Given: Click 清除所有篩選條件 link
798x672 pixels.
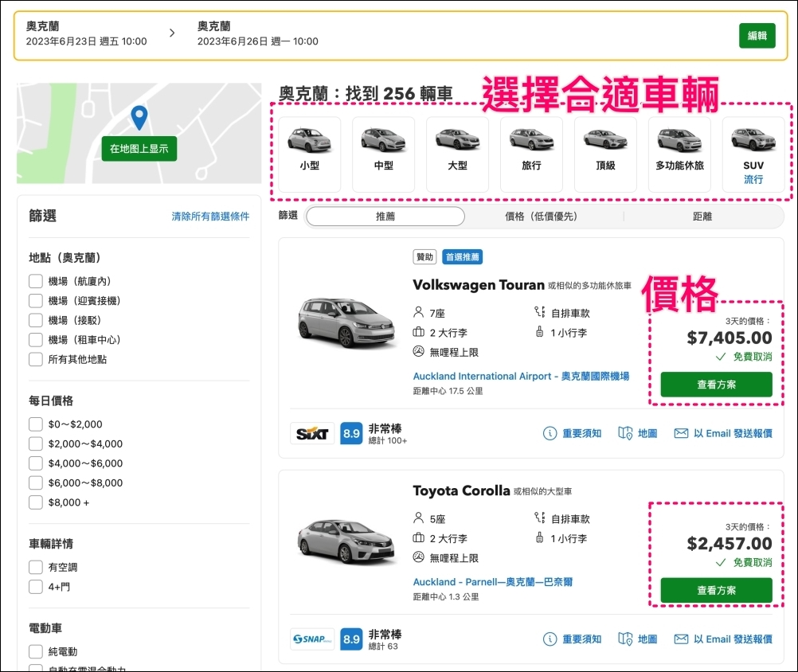Looking at the screenshot, I should [x=210, y=217].
